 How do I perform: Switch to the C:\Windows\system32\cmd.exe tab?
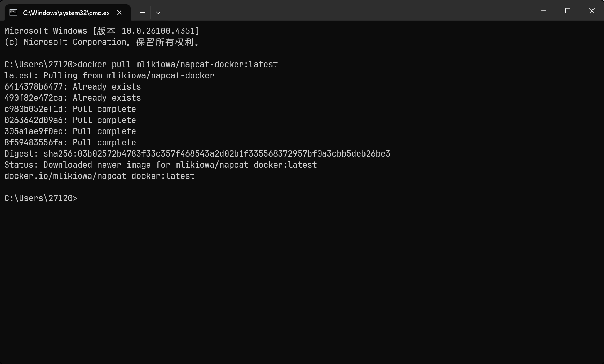pyautogui.click(x=66, y=12)
